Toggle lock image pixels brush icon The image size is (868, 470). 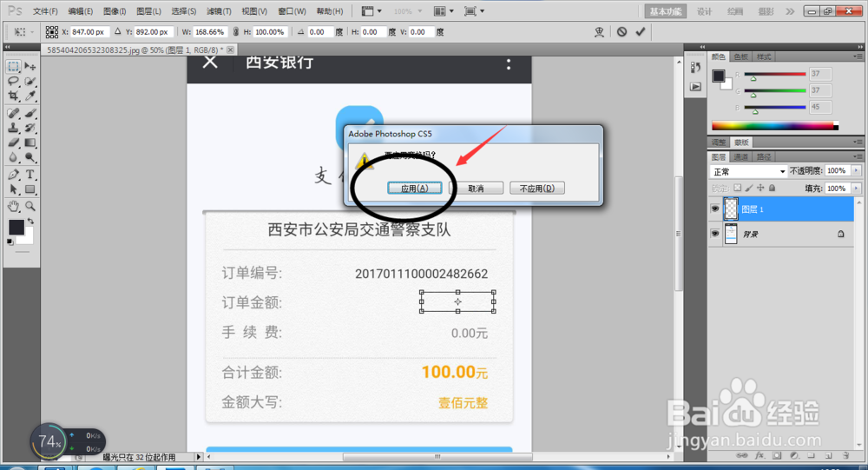(x=749, y=188)
